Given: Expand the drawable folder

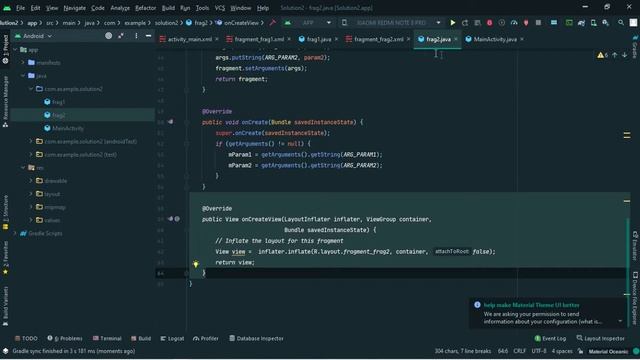Looking at the screenshot, I should 31,180.
